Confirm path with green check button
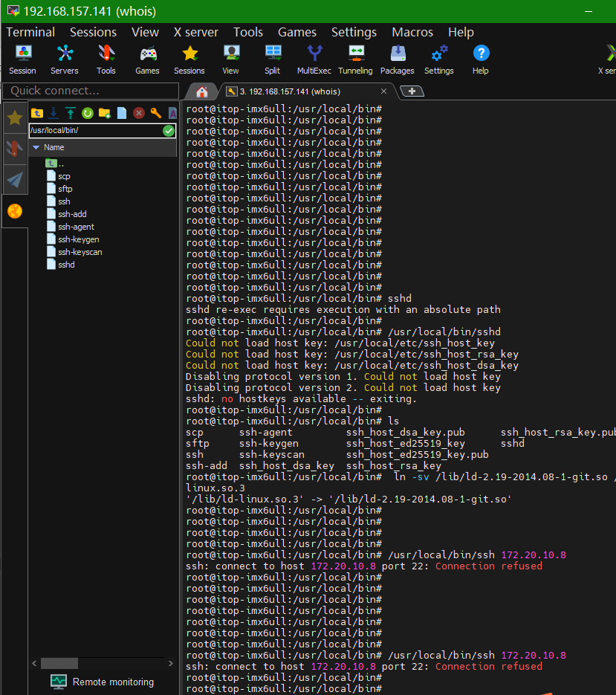616x695 pixels. 169,131
